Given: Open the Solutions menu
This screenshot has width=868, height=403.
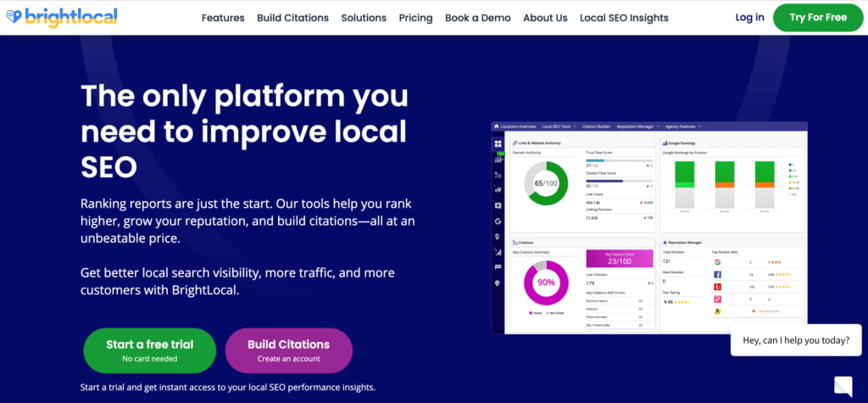Looking at the screenshot, I should (364, 18).
